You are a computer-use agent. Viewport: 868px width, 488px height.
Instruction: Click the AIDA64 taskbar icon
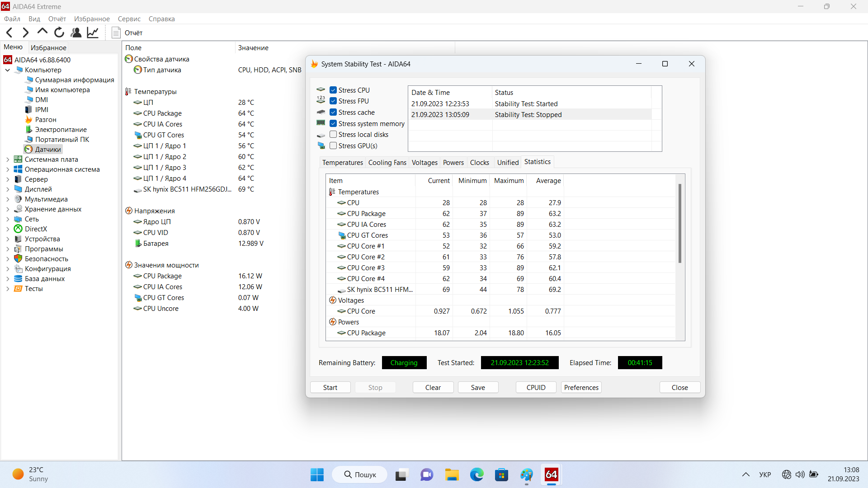click(x=552, y=474)
